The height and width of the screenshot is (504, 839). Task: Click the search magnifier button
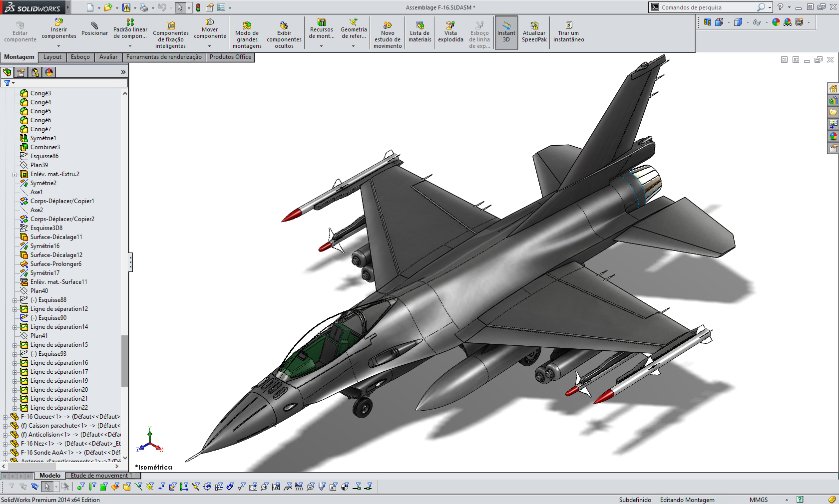tap(761, 7)
